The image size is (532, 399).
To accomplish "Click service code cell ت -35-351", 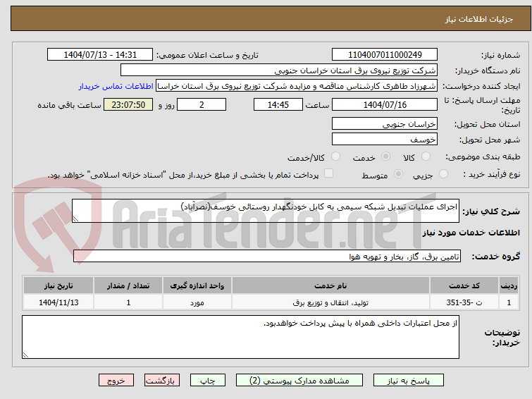I will (x=464, y=302).
